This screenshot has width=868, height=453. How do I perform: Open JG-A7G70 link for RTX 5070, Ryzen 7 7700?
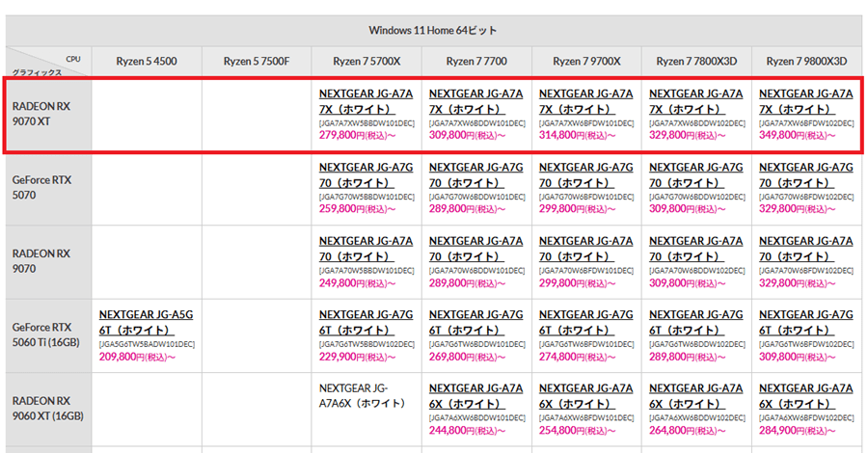click(476, 175)
